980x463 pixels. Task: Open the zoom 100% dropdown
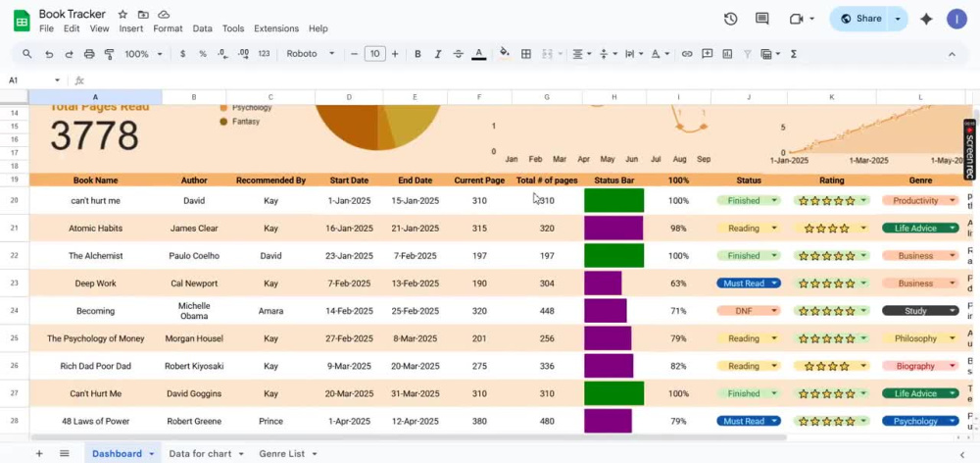coord(143,54)
